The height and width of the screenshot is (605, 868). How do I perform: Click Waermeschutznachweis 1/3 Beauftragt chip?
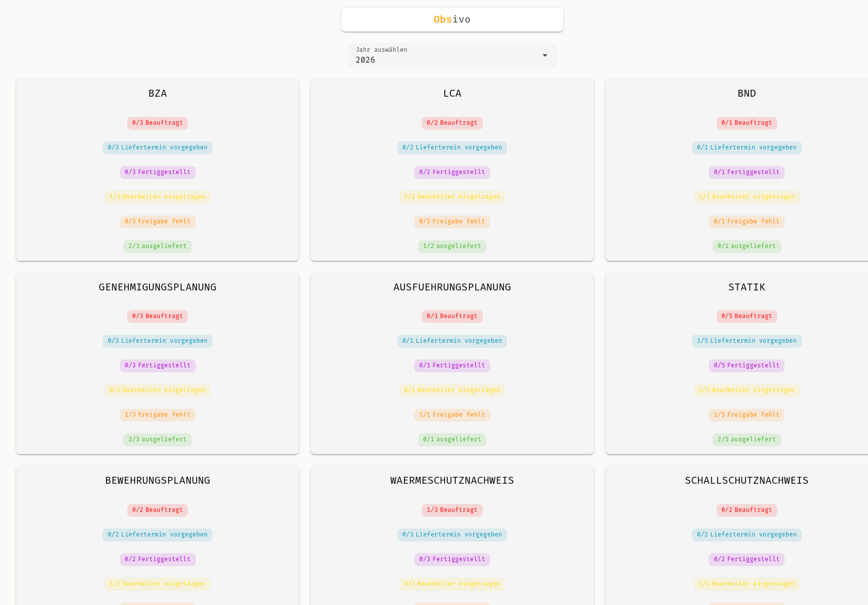click(452, 510)
